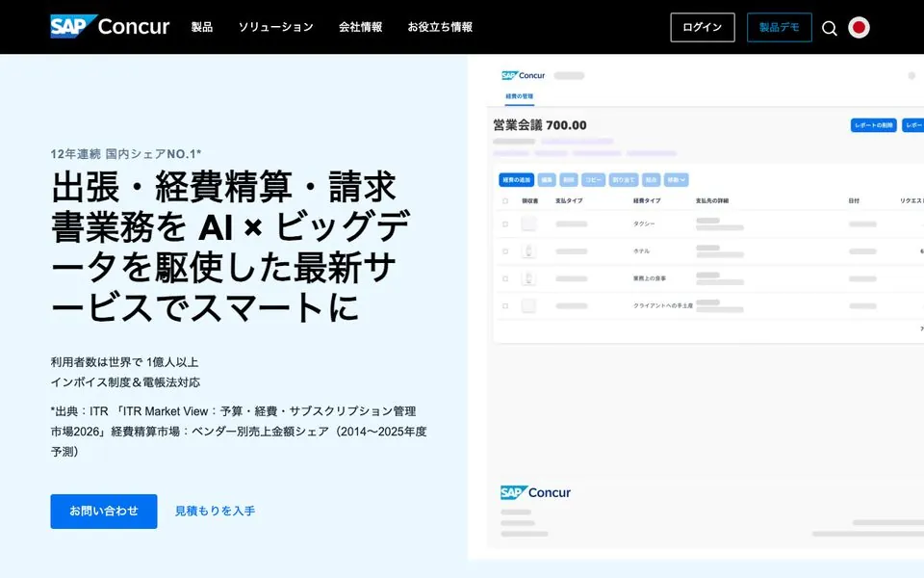Click the 業務上の食事 expense type cell

click(650, 278)
